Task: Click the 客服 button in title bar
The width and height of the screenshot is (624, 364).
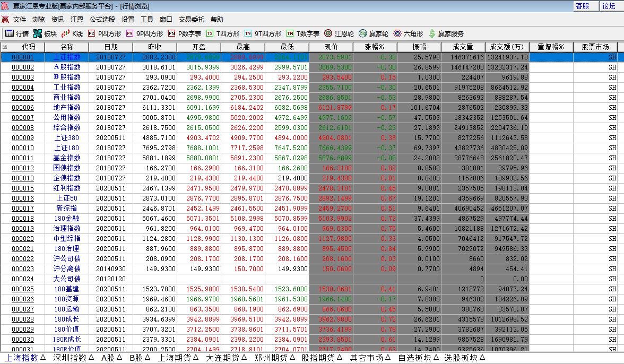Action: pos(586,6)
